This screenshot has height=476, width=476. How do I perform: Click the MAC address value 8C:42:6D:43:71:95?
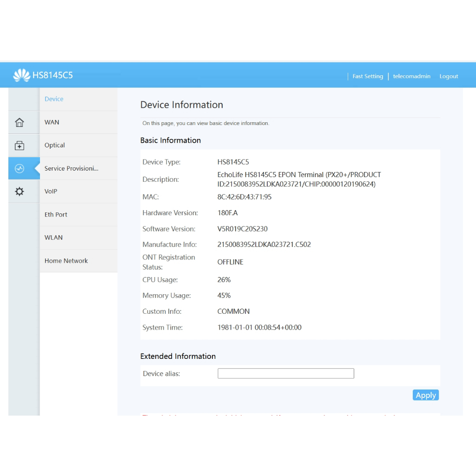click(x=245, y=197)
